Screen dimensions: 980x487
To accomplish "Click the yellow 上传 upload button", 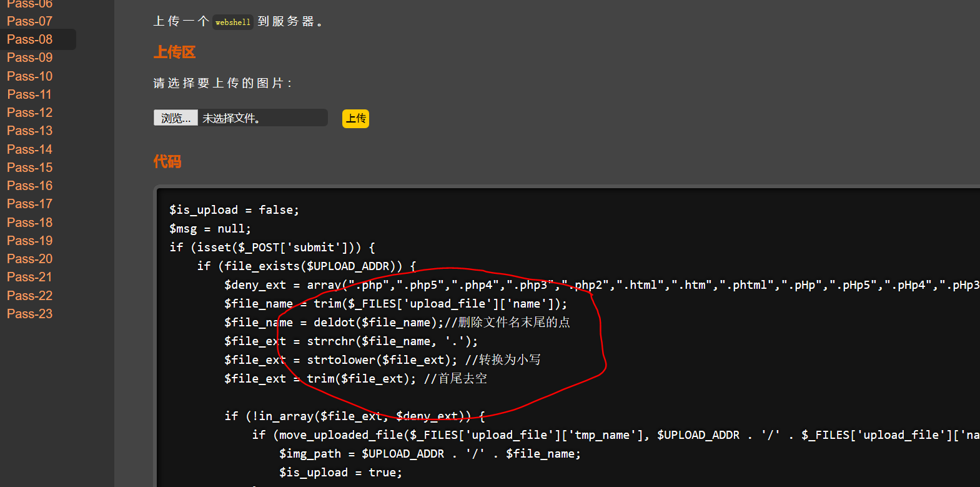I will (355, 119).
